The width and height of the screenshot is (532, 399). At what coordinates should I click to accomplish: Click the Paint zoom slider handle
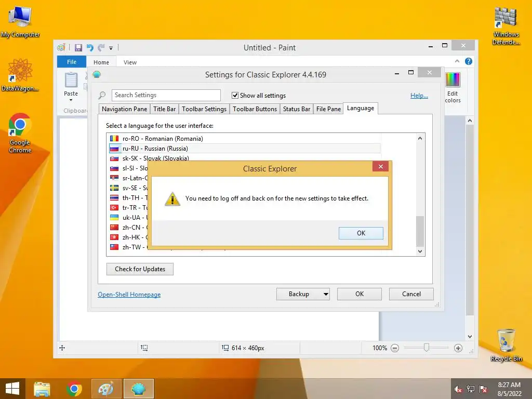[427, 348]
